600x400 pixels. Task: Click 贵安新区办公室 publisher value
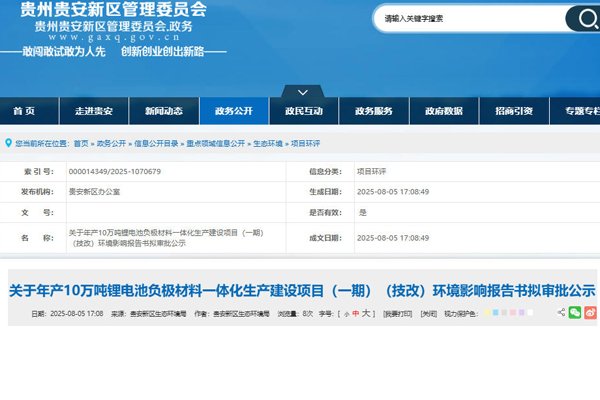94,192
